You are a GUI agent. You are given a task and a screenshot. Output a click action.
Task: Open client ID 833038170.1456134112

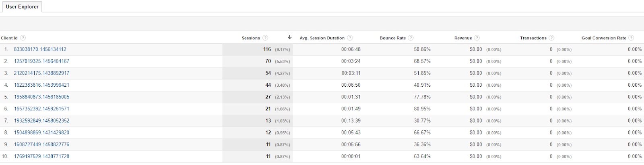point(40,49)
